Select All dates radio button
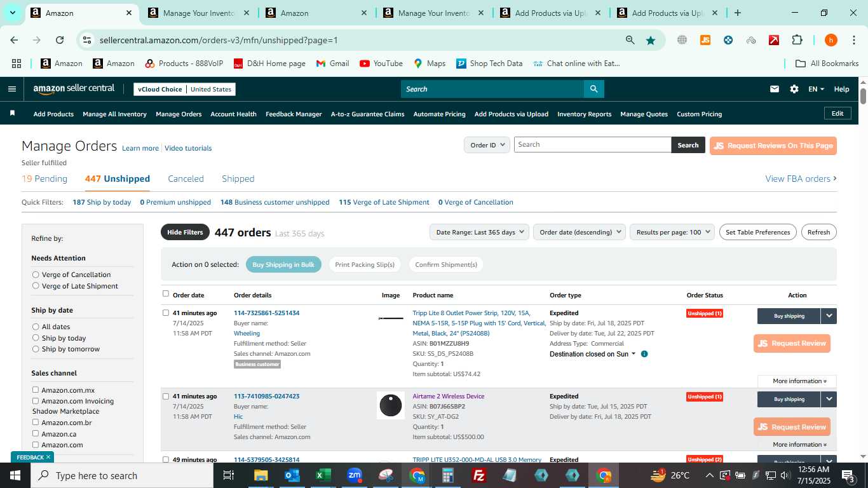This screenshot has height=488, width=868. (36, 327)
